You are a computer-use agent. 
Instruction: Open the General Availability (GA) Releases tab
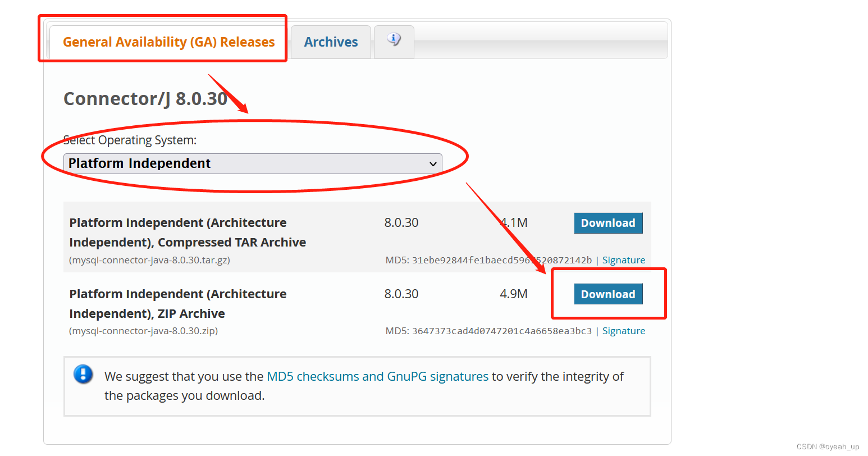pos(168,42)
